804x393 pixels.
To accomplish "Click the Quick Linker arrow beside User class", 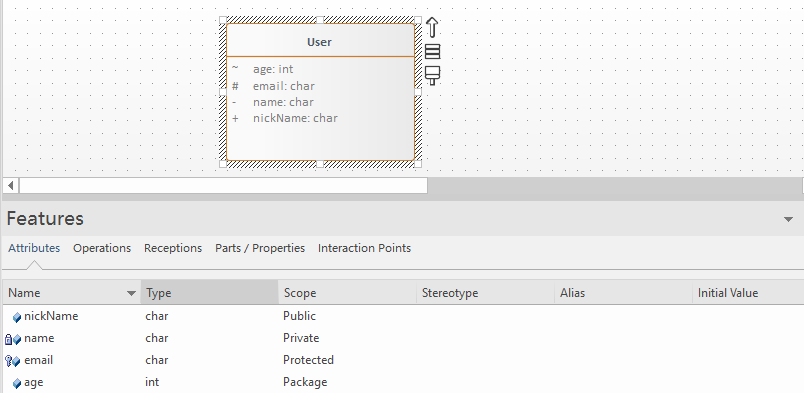I will click(432, 27).
